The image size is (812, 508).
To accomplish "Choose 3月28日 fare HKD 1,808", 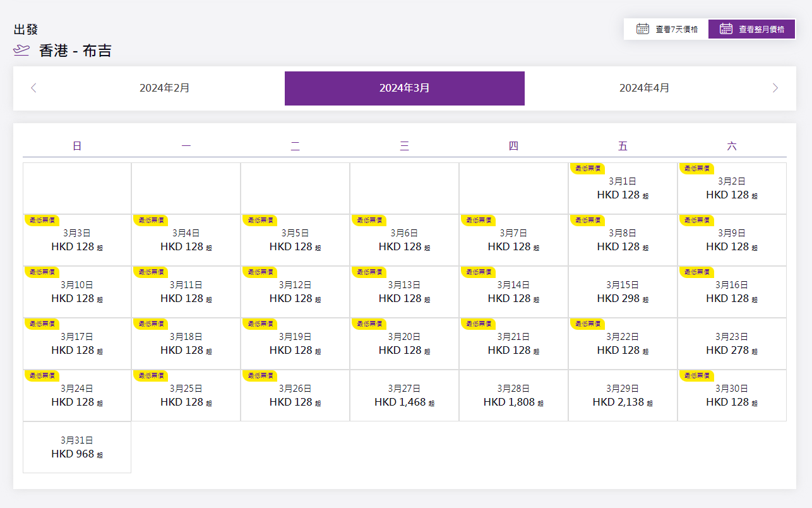I will (513, 396).
